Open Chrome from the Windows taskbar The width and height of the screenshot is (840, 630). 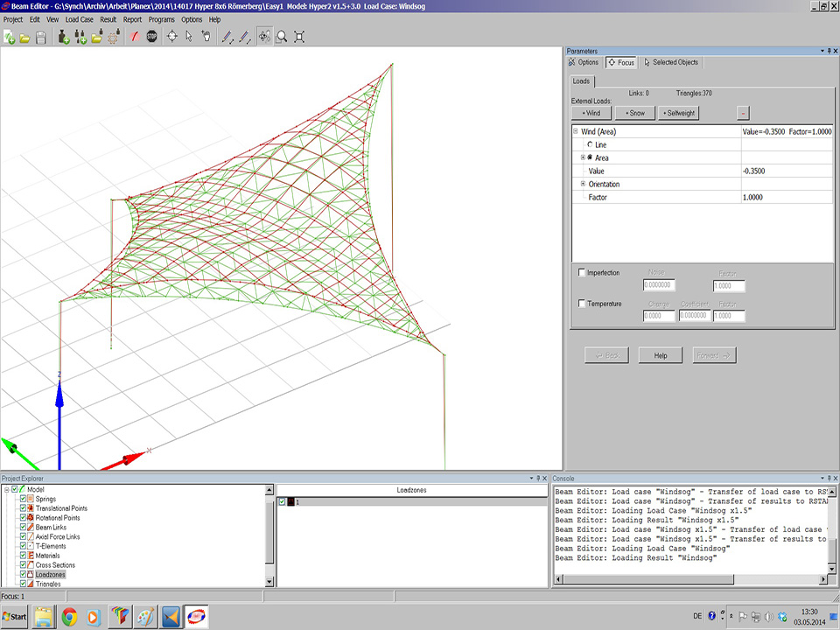click(69, 616)
